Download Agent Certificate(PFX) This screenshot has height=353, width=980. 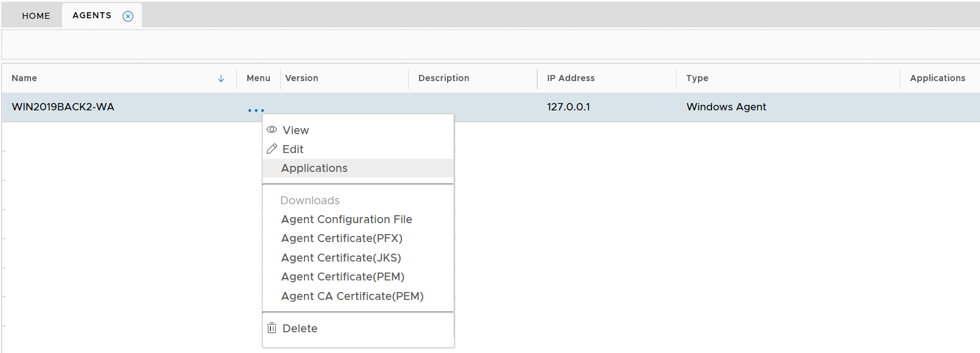(x=342, y=238)
